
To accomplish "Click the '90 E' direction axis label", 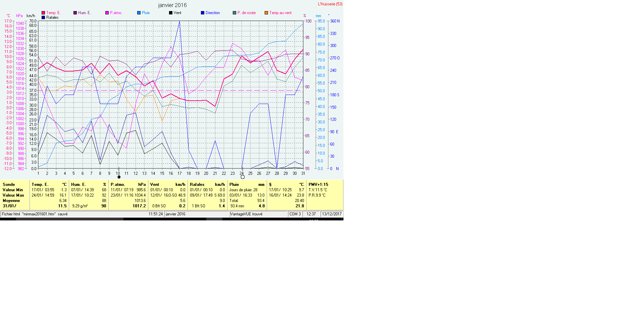I will (x=334, y=132).
